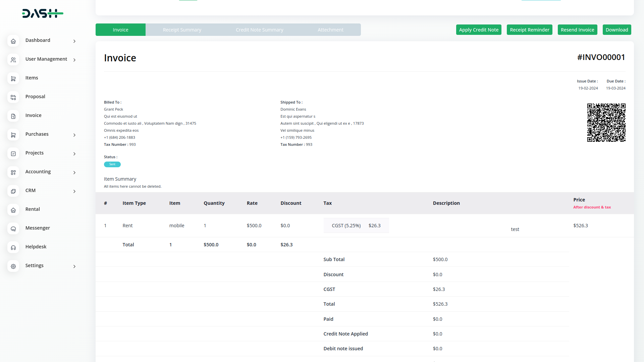Expand the Accounting menu arrow

coord(74,172)
